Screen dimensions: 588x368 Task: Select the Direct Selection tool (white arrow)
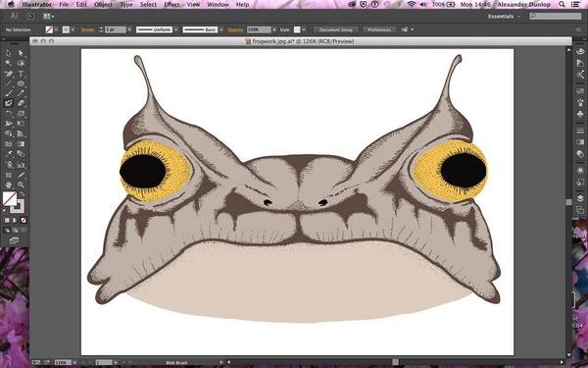21,53
